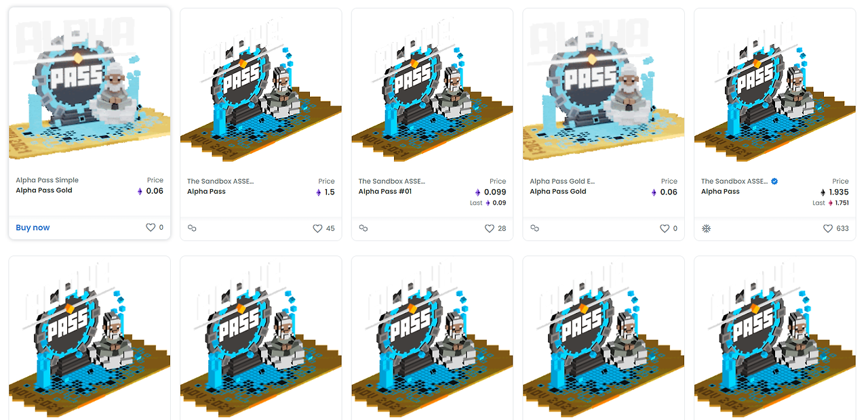
Task: Toggle the heart with 28 favorites
Action: coord(489,228)
